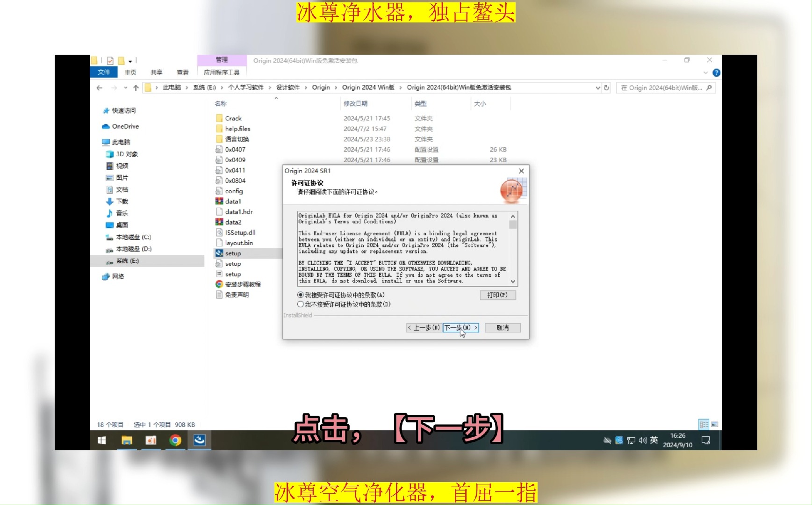
Task: Select the do not accept license radio button
Action: click(x=300, y=304)
